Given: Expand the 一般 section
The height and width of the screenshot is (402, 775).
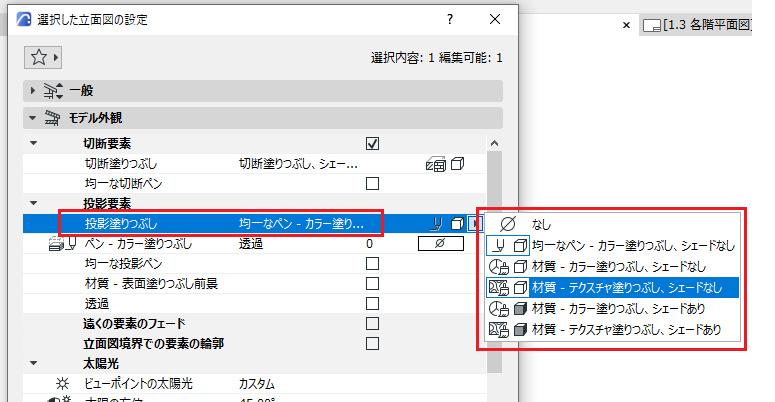Looking at the screenshot, I should coord(33,91).
